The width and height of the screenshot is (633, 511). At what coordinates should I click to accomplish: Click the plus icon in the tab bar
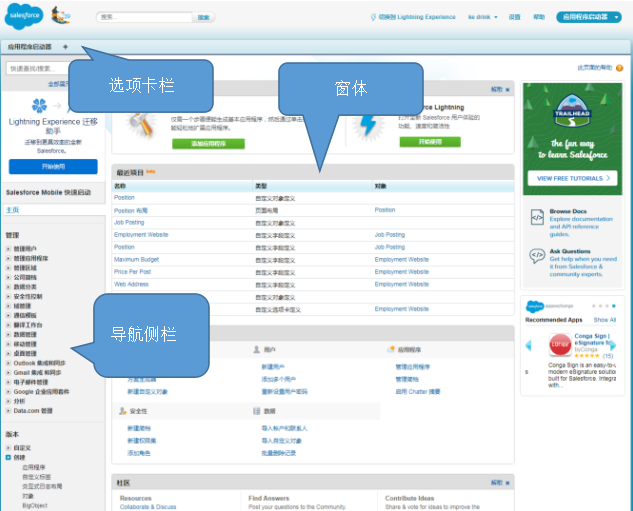(x=65, y=47)
